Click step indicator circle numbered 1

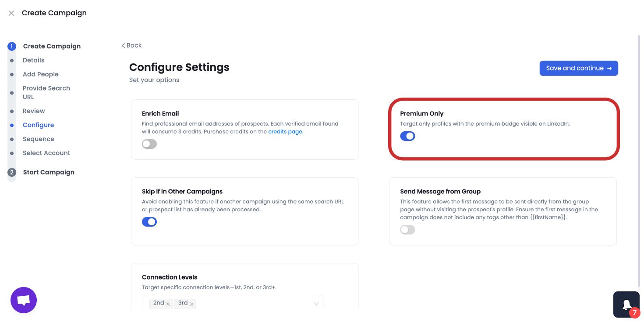coord(12,46)
